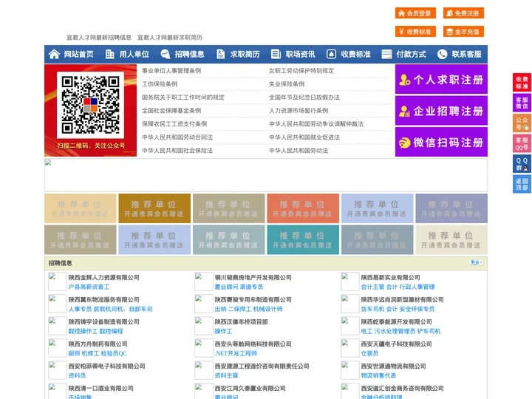Image resolution: width=532 pixels, height=399 pixels.
Task: Click the home icon beside 网站首页
Action: (x=54, y=54)
